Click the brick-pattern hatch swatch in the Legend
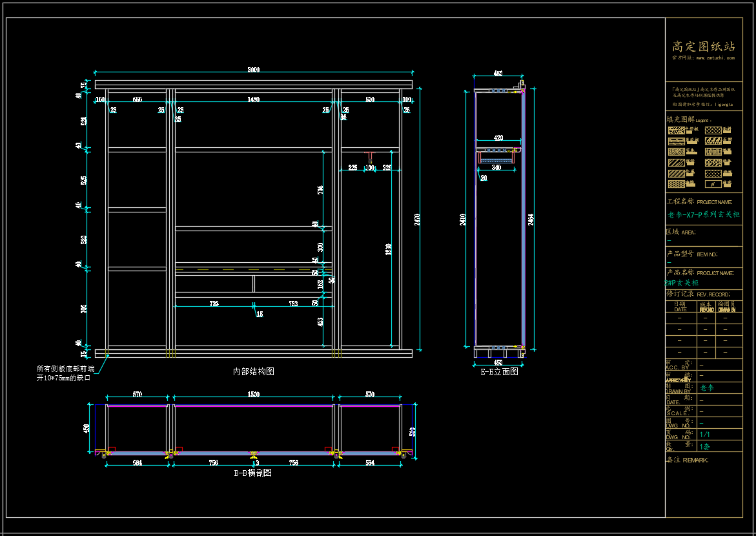Viewport: 756px width, 536px height. [713, 152]
